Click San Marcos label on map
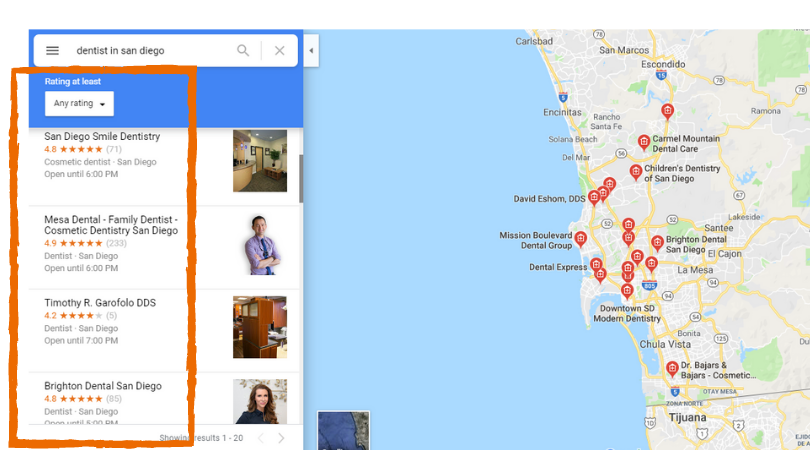Image resolution: width=810 pixels, height=450 pixels. point(624,50)
